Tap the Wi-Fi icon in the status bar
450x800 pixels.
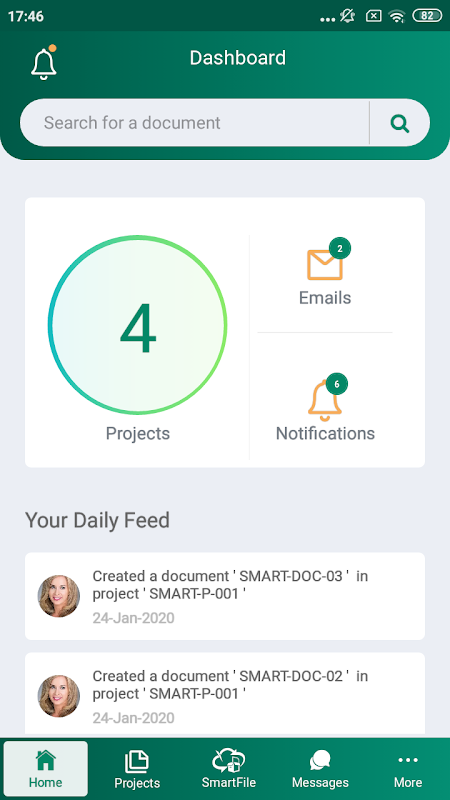click(x=396, y=16)
